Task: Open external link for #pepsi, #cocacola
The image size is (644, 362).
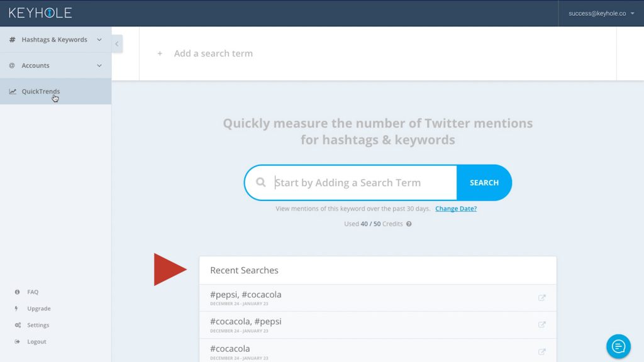Action: tap(541, 298)
